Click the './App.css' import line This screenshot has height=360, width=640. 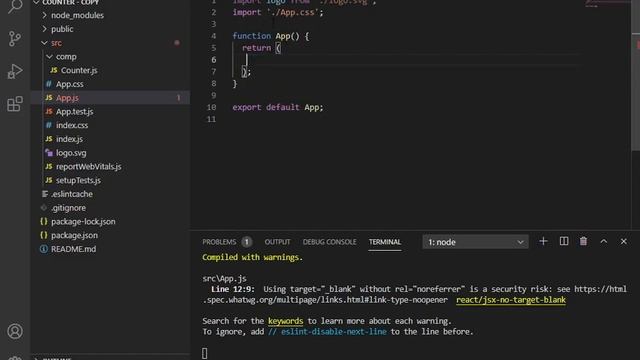(x=278, y=12)
